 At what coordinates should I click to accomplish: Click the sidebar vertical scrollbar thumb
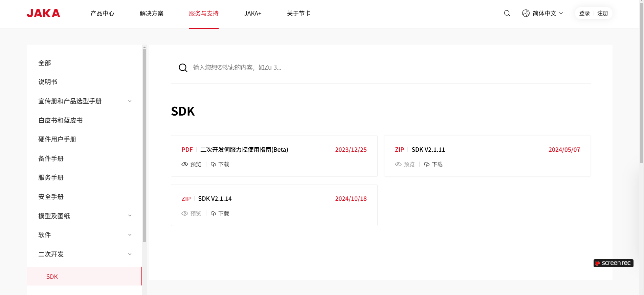pos(145,145)
